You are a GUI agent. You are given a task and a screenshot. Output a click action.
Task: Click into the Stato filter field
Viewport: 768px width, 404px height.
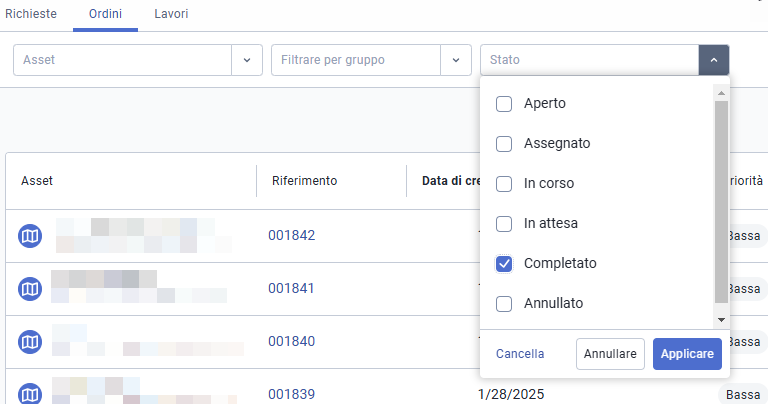click(x=590, y=60)
